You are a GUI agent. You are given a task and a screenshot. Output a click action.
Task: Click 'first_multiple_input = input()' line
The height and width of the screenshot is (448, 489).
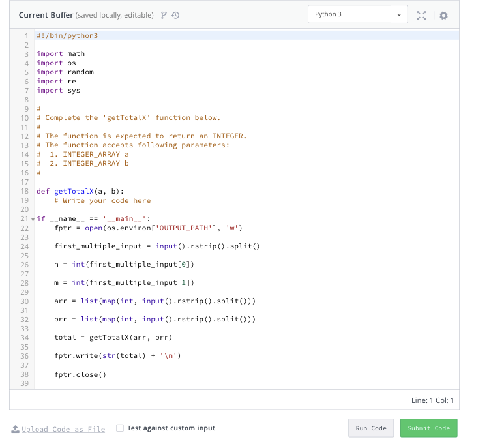pyautogui.click(x=157, y=246)
